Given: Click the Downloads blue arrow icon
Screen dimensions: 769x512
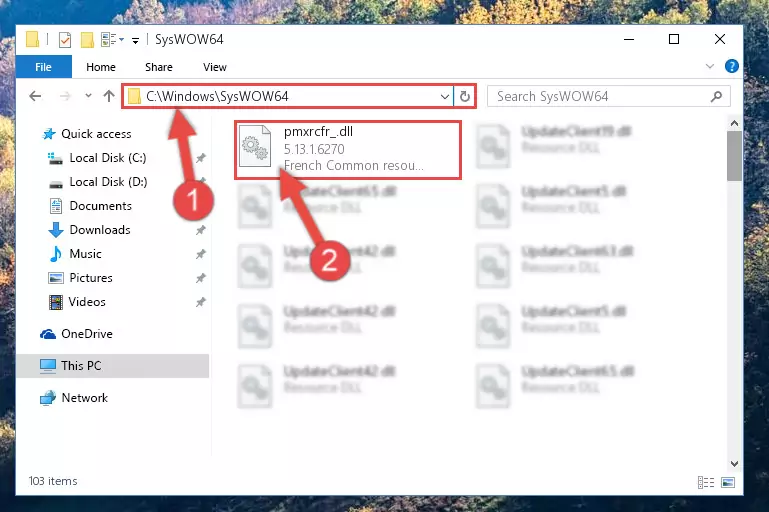Looking at the screenshot, I should coord(56,230).
